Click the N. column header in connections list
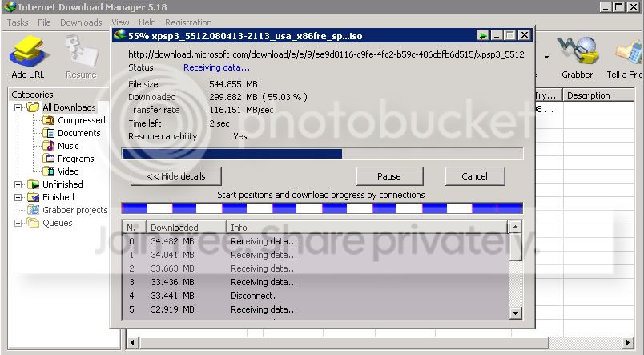The height and width of the screenshot is (355, 644). click(134, 228)
